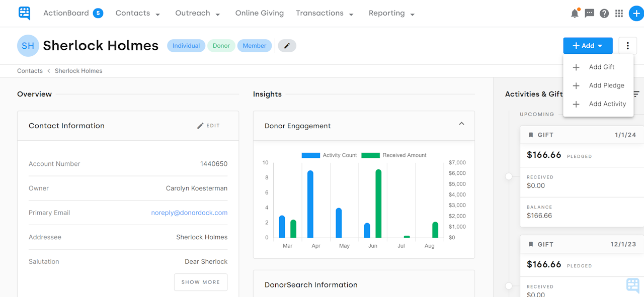Open the three-dot options menu button

click(627, 45)
